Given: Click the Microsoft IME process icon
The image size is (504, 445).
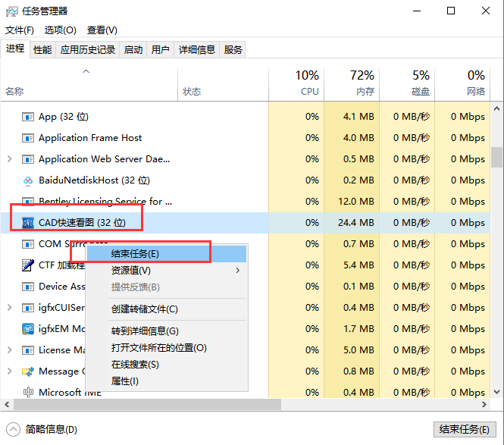Looking at the screenshot, I should coord(28,392).
